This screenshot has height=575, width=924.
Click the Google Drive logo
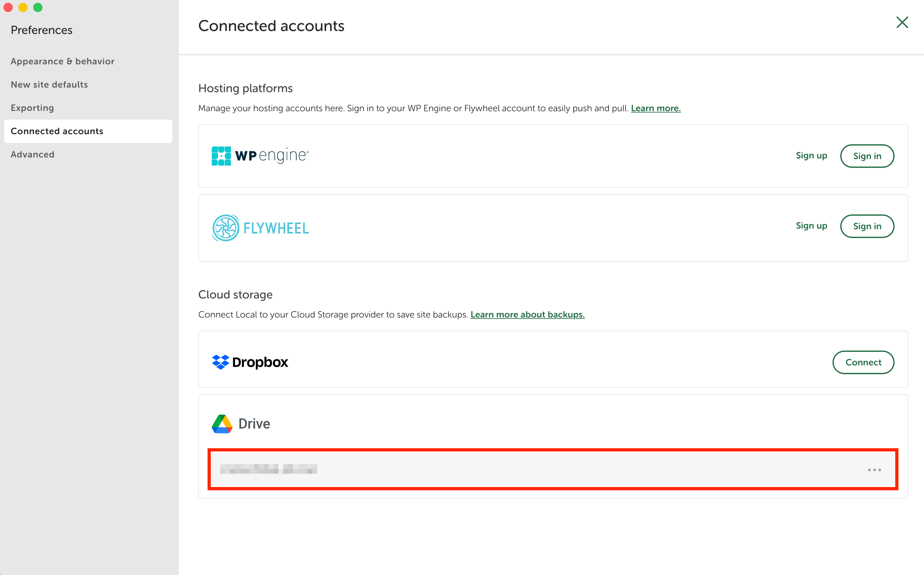tap(241, 424)
